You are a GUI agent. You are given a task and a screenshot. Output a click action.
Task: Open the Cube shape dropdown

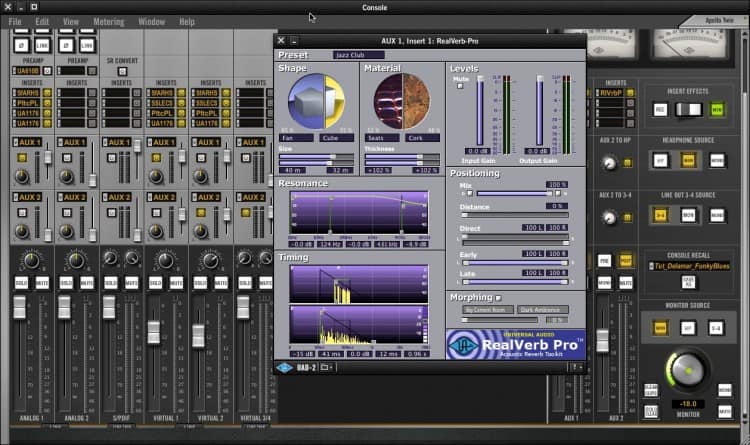337,138
